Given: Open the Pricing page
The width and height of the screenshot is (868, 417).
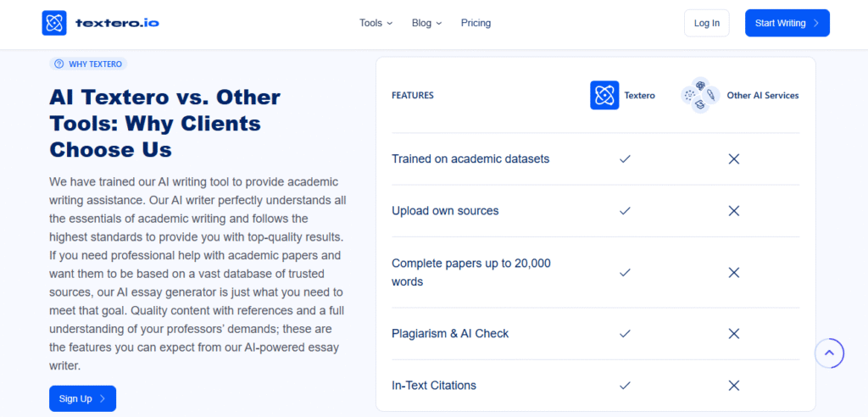Looking at the screenshot, I should point(476,23).
